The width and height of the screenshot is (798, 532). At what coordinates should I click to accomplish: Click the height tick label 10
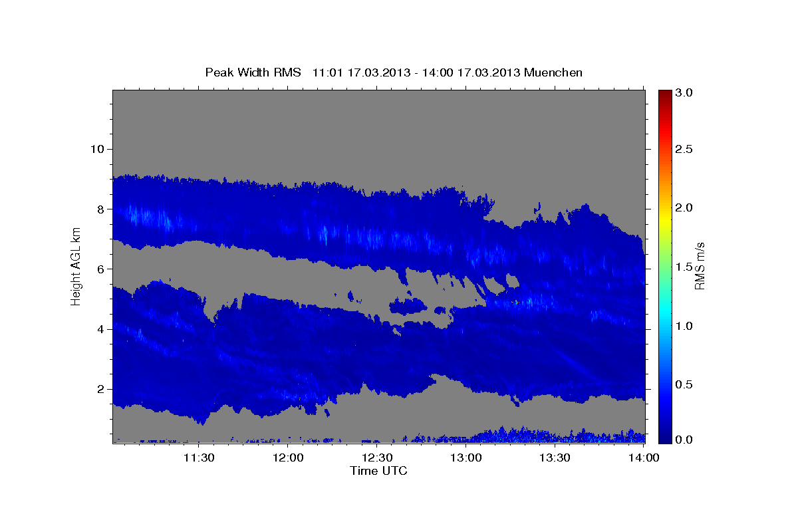click(96, 148)
